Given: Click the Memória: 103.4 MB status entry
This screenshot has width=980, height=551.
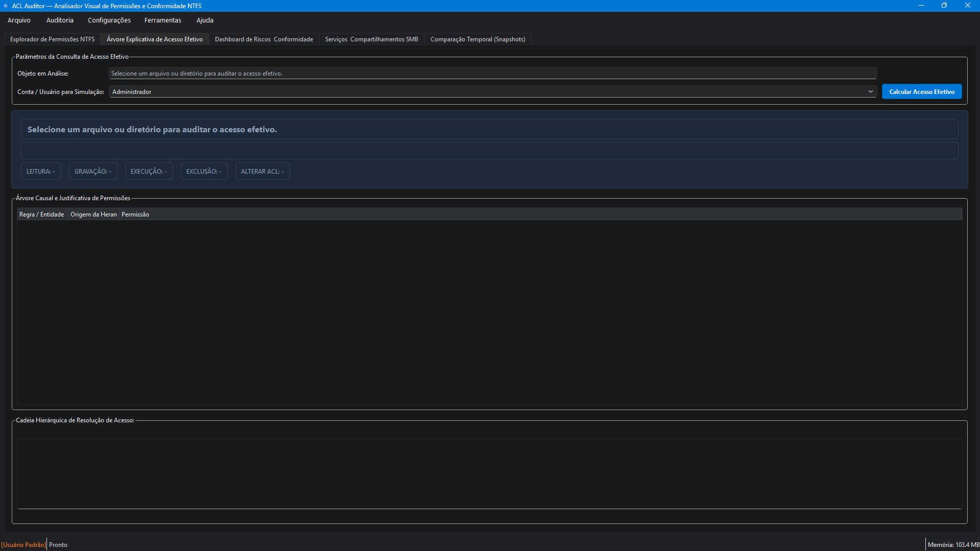Looking at the screenshot, I should [953, 545].
